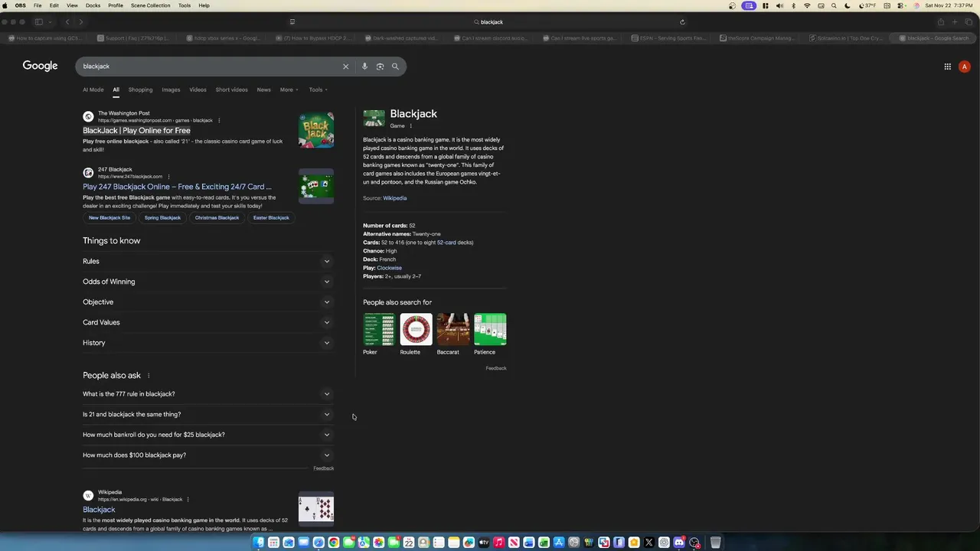Go to Google homepage via logo
Viewport: 980px width, 551px height.
coord(40,67)
